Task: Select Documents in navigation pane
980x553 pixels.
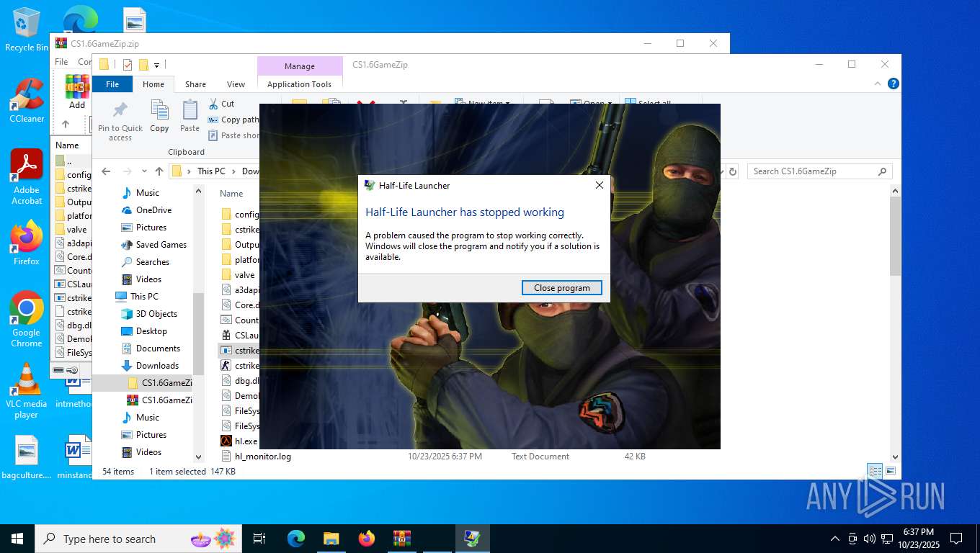Action: [x=158, y=349]
